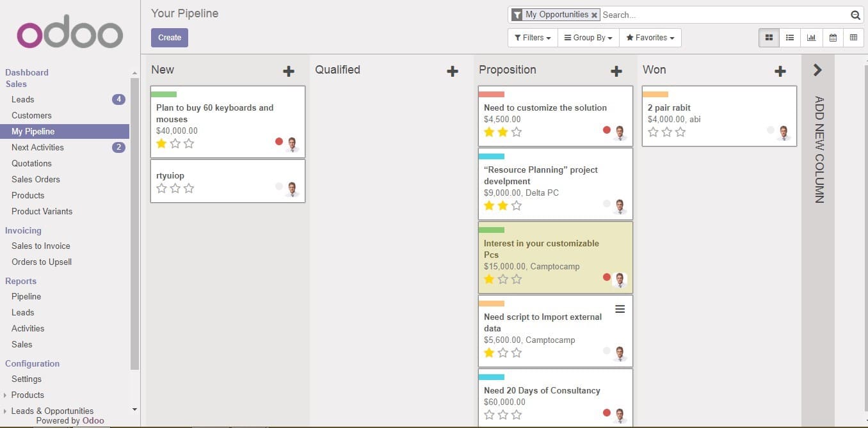Toggle first star on keyboards card
This screenshot has width=868, height=428.
tap(161, 144)
